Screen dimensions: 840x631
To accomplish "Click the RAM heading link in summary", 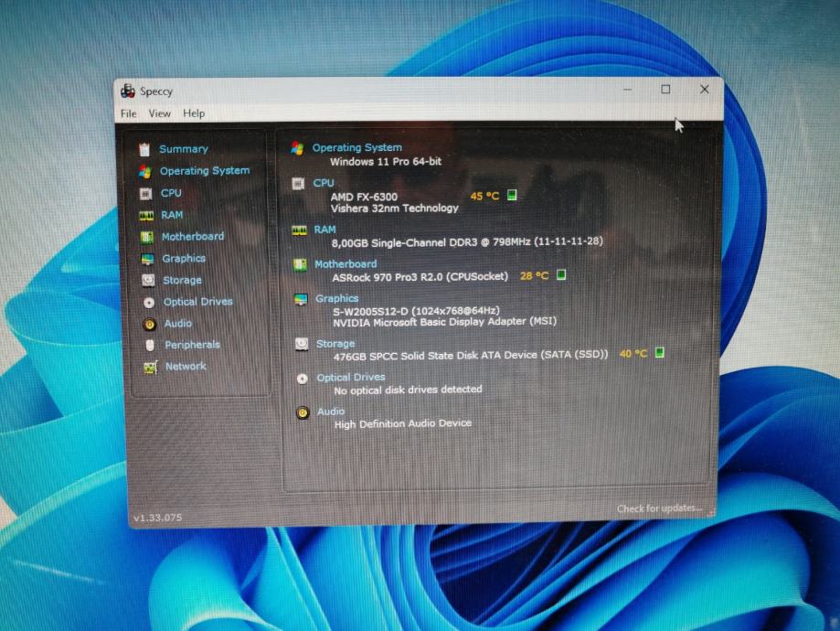I will pyautogui.click(x=324, y=230).
